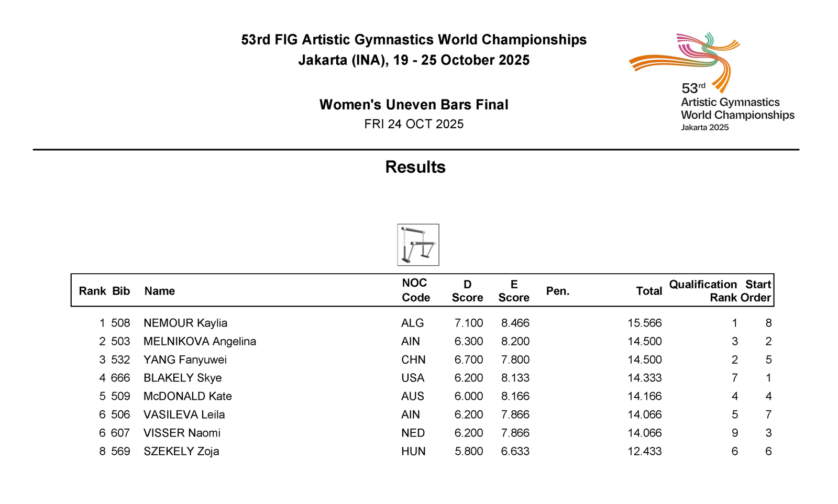Click the "Qualification Rank" column header
The height and width of the screenshot is (504, 838).
[x=703, y=291]
